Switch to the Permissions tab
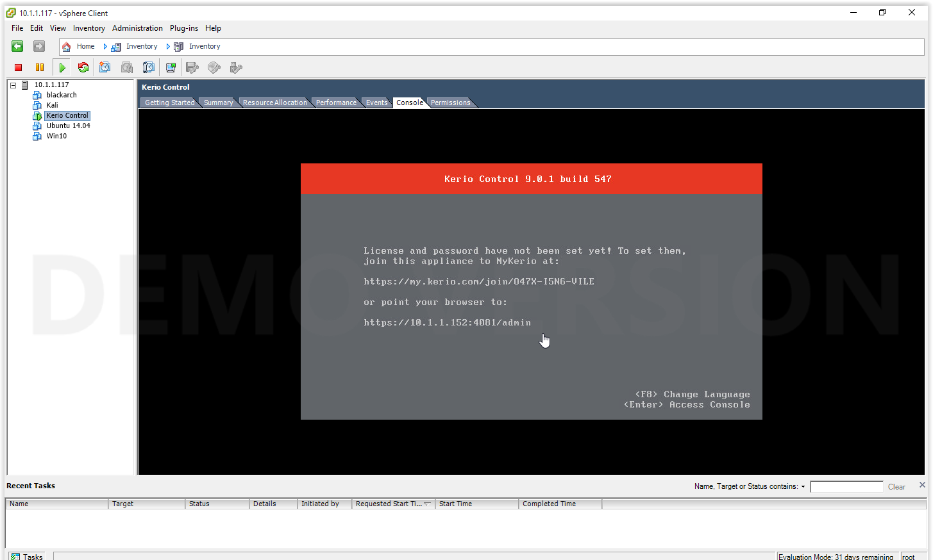Screen dimensions: 933x560 (x=451, y=103)
